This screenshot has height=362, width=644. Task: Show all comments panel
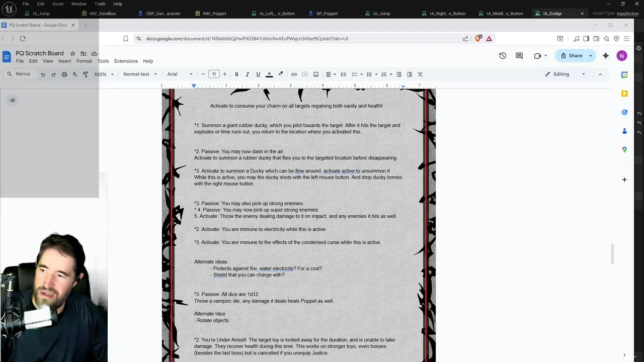(519, 56)
